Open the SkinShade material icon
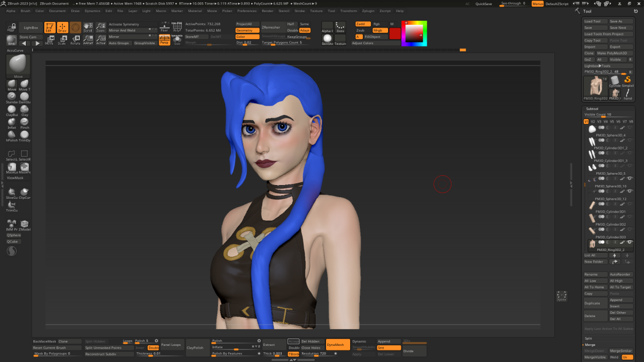 pyautogui.click(x=327, y=40)
